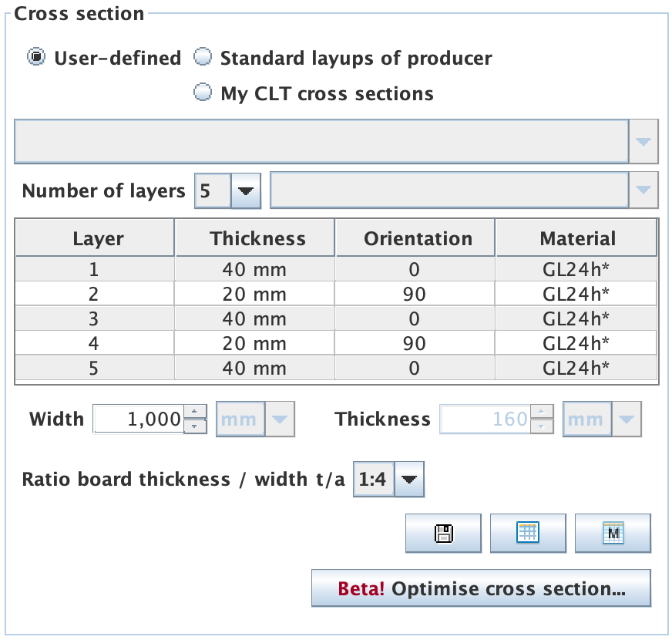Choose Standard layups of producer option
The image size is (672, 640).
[202, 58]
